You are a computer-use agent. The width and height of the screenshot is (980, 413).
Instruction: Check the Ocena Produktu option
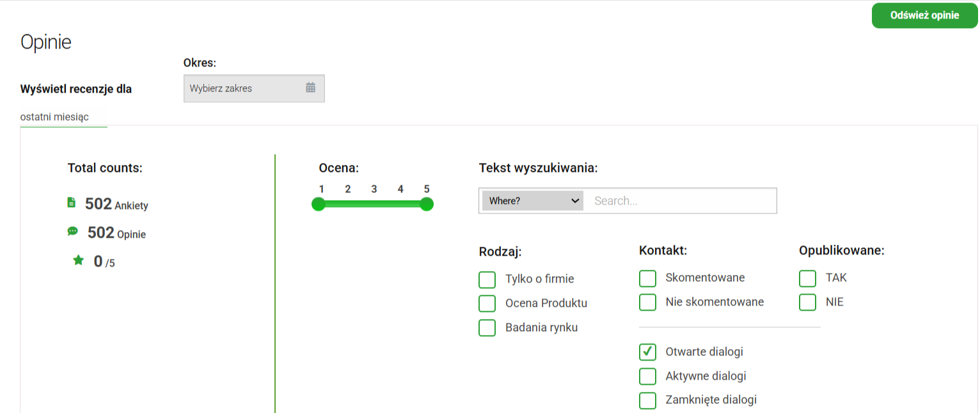(487, 304)
